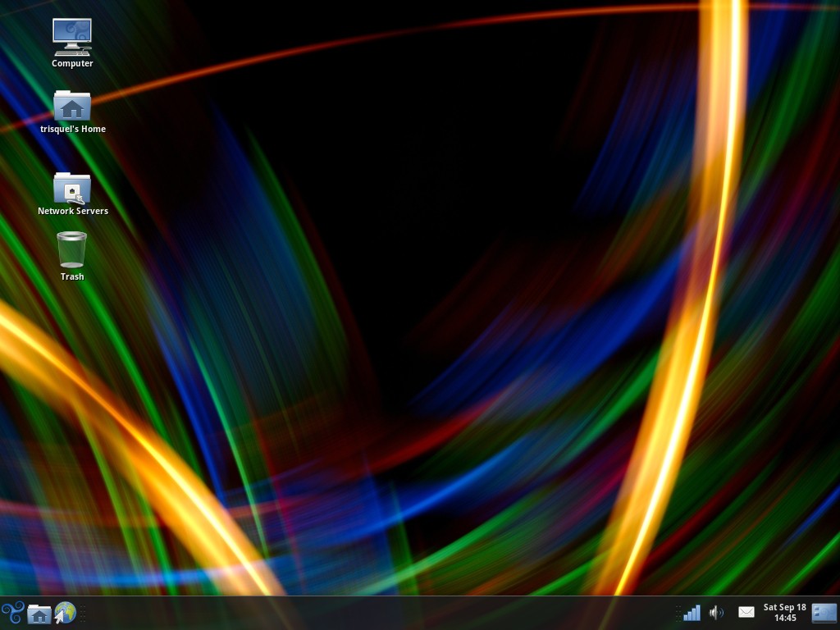Click the network signal bars icon

pyautogui.click(x=692, y=613)
